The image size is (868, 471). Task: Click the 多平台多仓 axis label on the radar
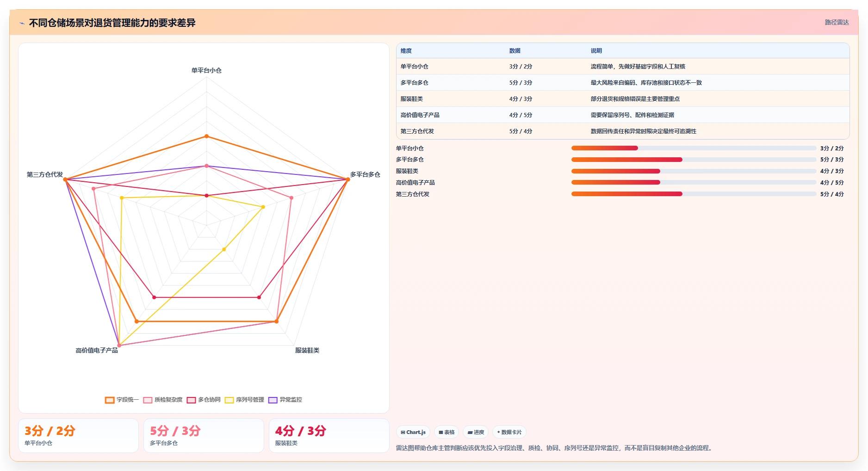[365, 174]
